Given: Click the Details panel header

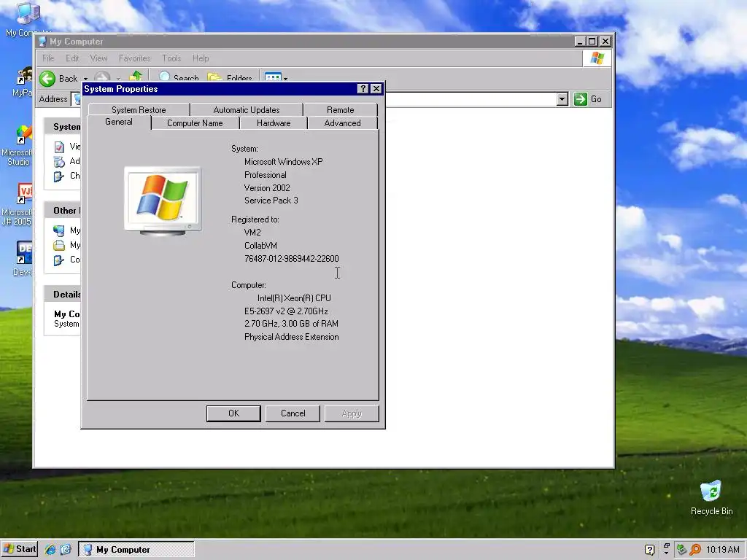Looking at the screenshot, I should pyautogui.click(x=63, y=295).
